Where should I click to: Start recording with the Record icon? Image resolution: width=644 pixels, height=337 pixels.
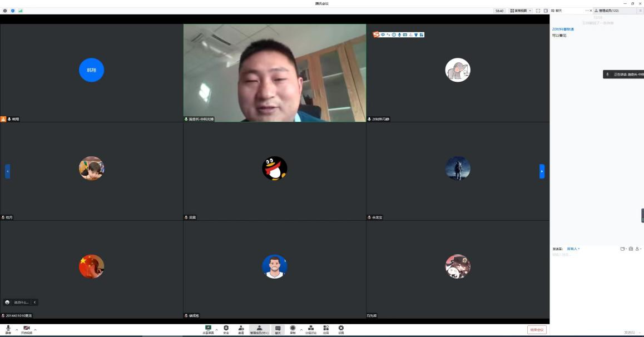[x=293, y=329]
